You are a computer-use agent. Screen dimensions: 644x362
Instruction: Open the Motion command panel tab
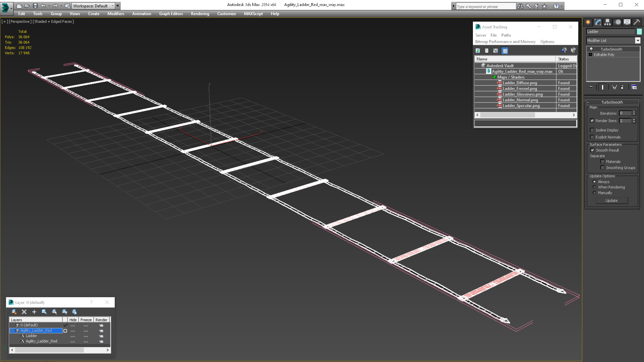617,22
